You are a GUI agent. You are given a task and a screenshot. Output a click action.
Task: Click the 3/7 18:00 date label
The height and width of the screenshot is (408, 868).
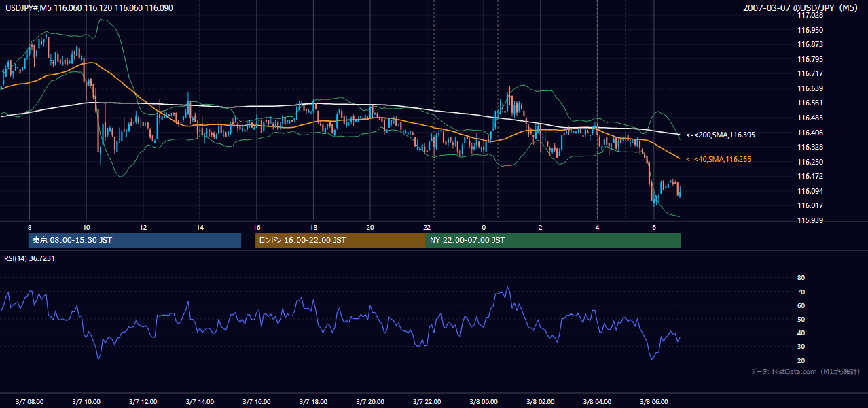click(x=313, y=401)
